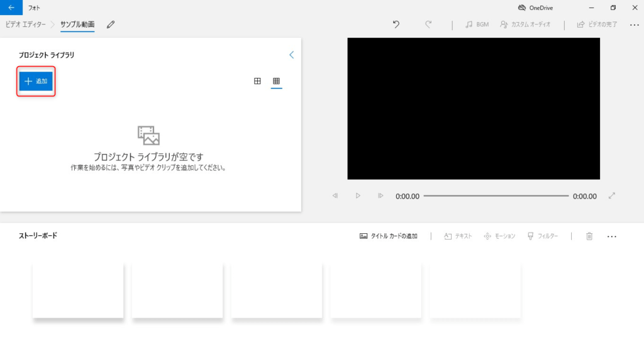Open more options in top toolbar

634,25
